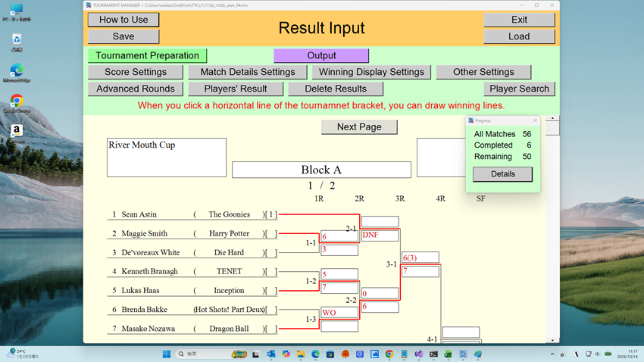Open Advanced Rounds
The image size is (644, 362).
click(x=136, y=89)
